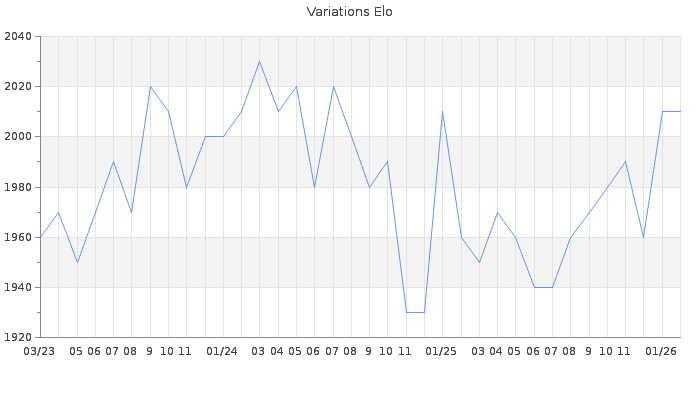Click the flat 1940 line segment between 01/25 and 01/26

coord(543,287)
